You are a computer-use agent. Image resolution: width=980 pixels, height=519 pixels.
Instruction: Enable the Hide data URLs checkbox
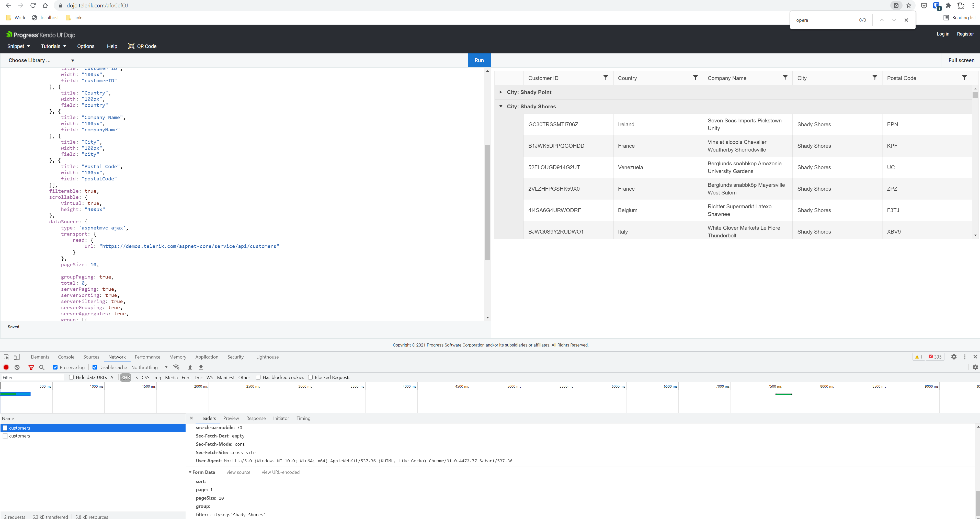(71, 377)
